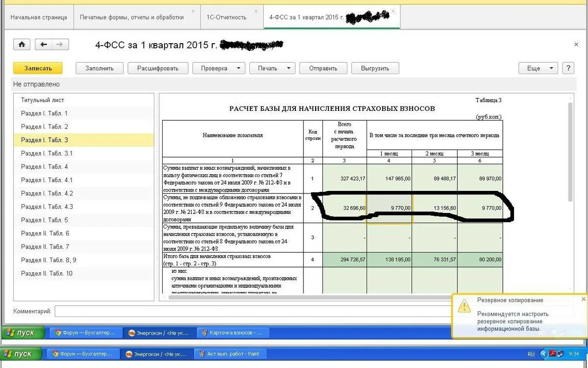Click the Не отправлено status text

tap(36, 84)
